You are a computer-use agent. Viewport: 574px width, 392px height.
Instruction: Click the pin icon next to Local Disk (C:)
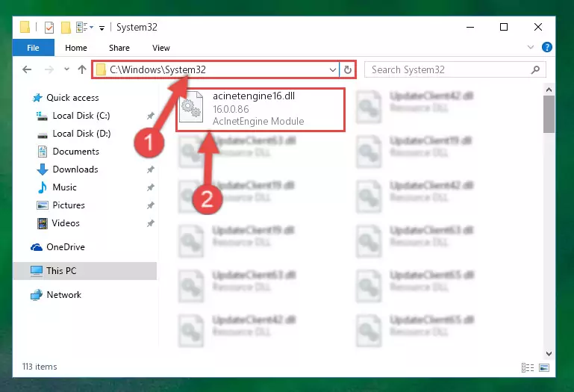[x=151, y=116]
